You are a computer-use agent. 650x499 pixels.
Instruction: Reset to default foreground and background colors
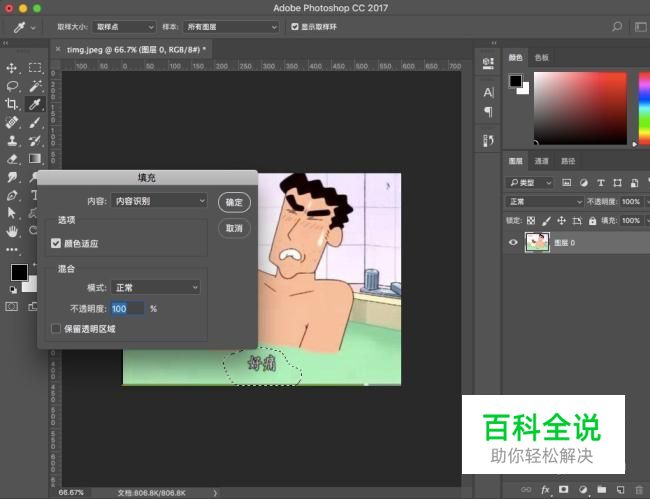(13, 290)
